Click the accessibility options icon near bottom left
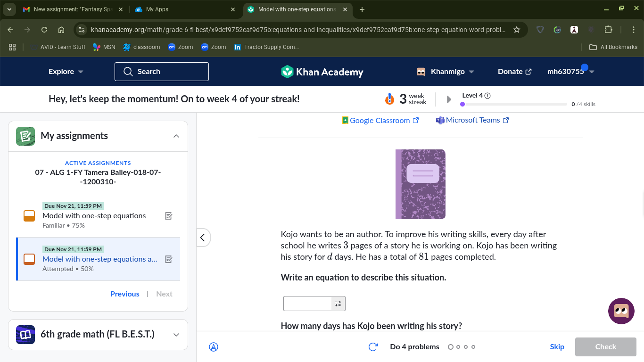Screen dimensions: 644x362 click(214, 346)
